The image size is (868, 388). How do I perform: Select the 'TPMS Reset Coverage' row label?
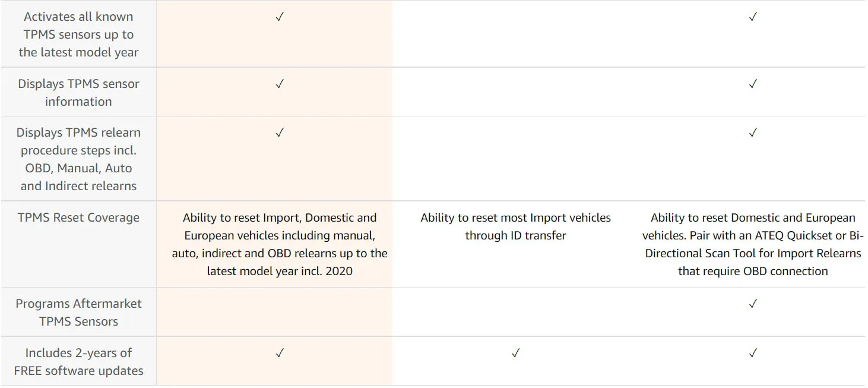pos(78,217)
